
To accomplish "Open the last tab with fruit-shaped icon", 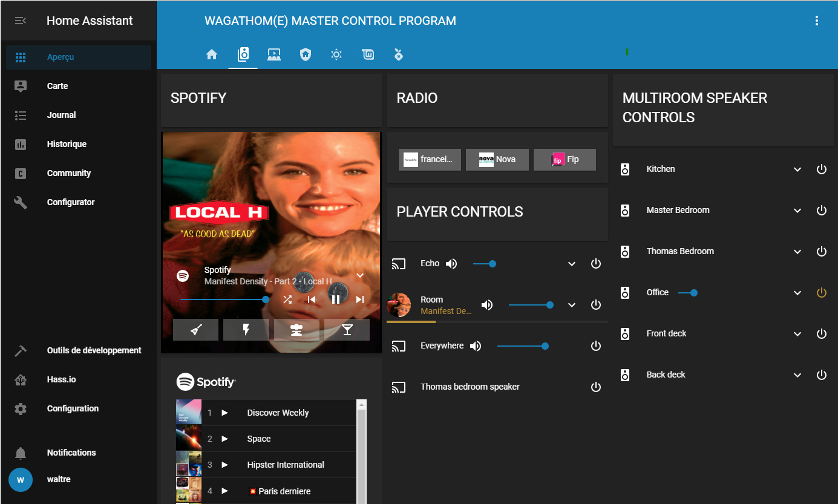I will (399, 54).
